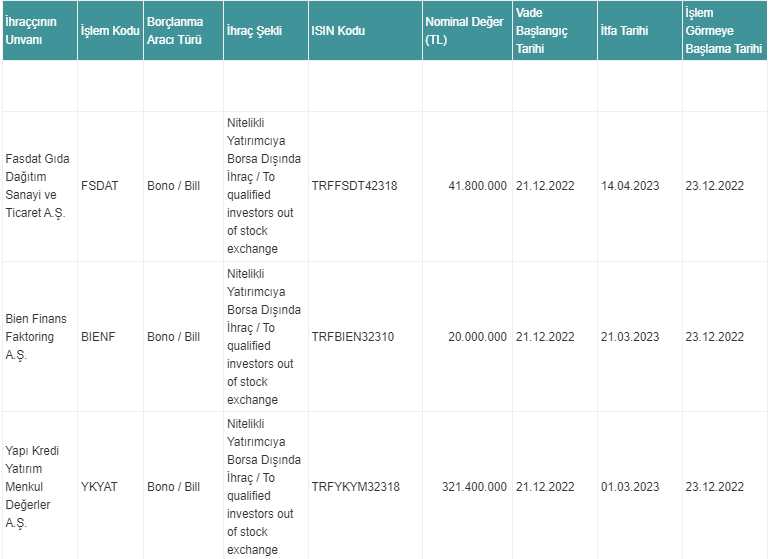Viewport: 779px width, 559px height.
Task: Select the YKYAT trading code cell
Action: pos(110,486)
